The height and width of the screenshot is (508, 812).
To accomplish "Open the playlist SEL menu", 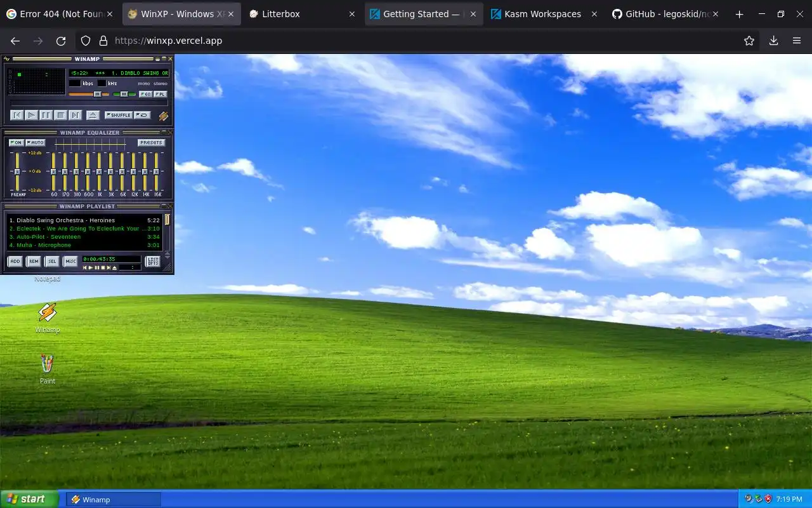I will click(x=52, y=261).
